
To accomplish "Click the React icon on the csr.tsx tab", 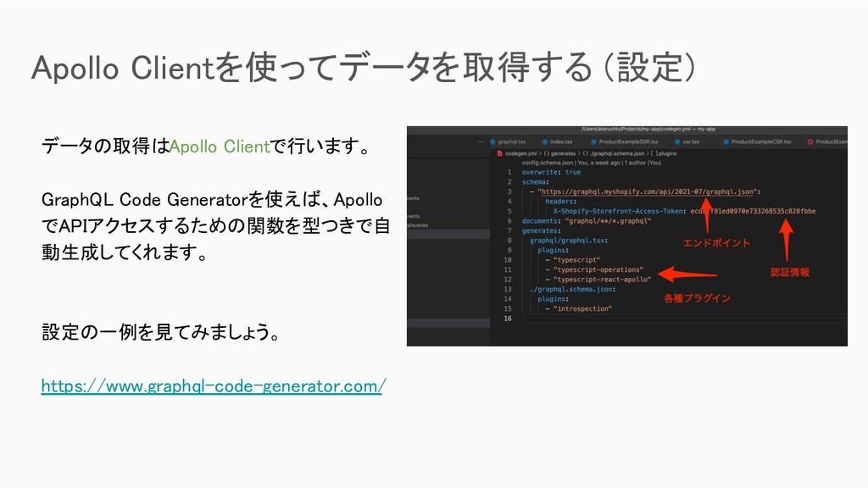I will (x=677, y=141).
